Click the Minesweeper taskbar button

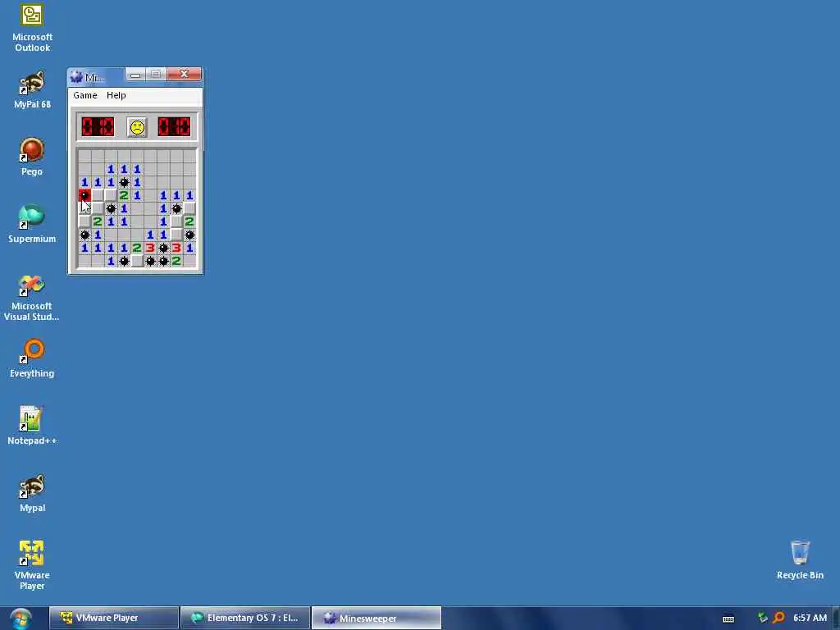376,618
